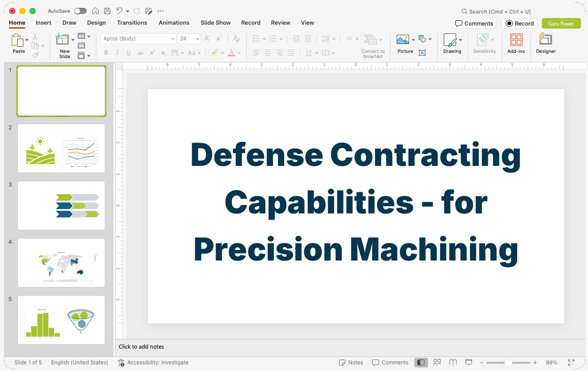Screen dimensions: 588x371
Task: Increase the list indent level
Action: [308, 39]
